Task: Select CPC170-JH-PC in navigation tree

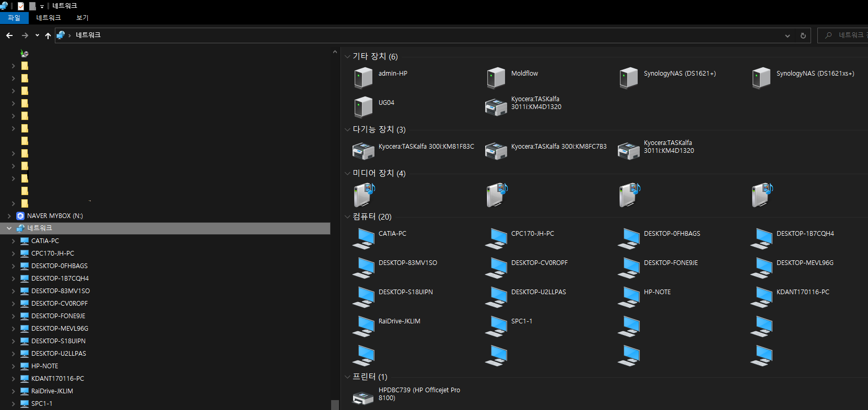Action: 53,254
